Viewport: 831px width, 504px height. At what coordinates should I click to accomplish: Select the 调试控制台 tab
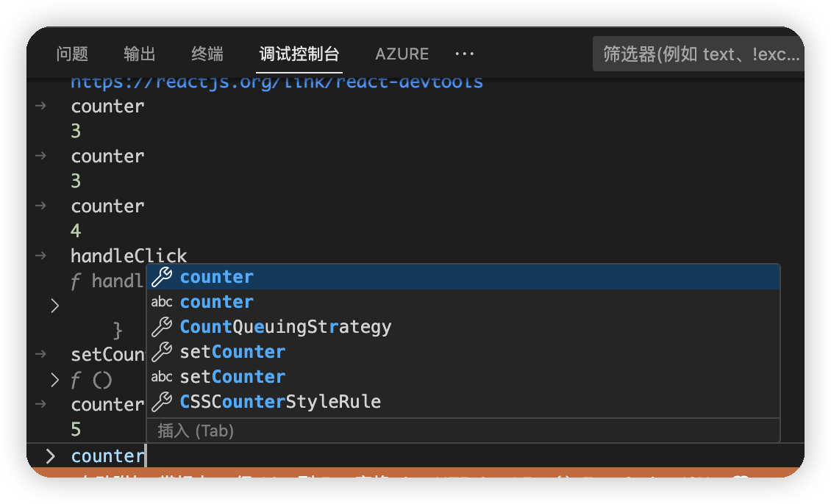(299, 54)
